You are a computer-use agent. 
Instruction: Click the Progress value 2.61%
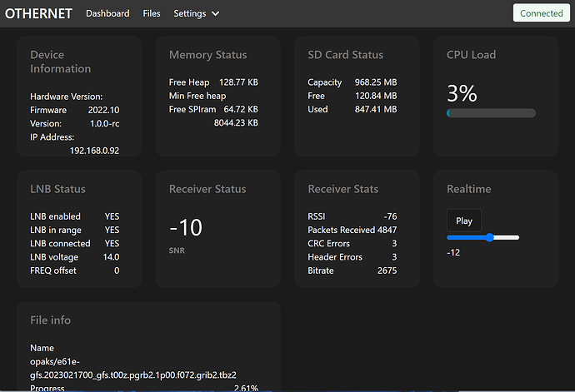(246, 388)
